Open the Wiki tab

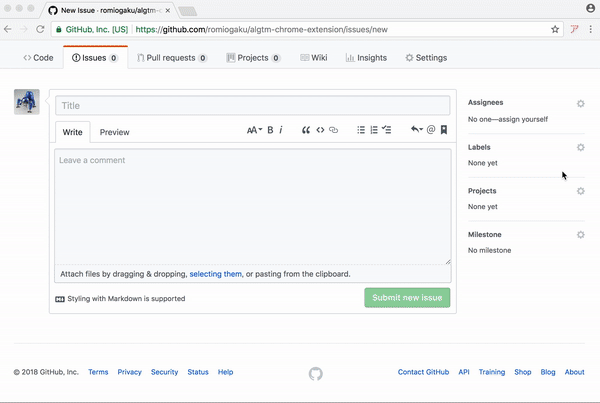pos(314,58)
